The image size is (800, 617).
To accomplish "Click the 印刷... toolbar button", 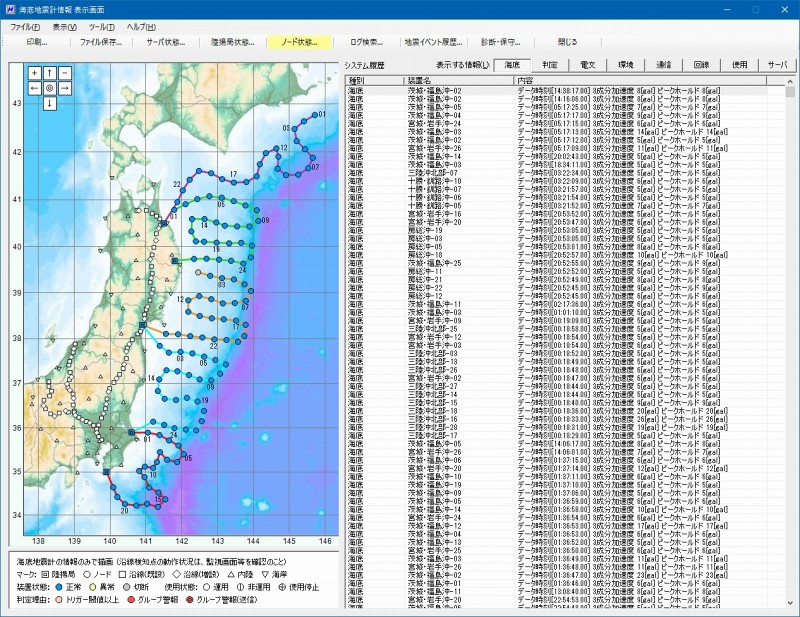I will [x=37, y=42].
